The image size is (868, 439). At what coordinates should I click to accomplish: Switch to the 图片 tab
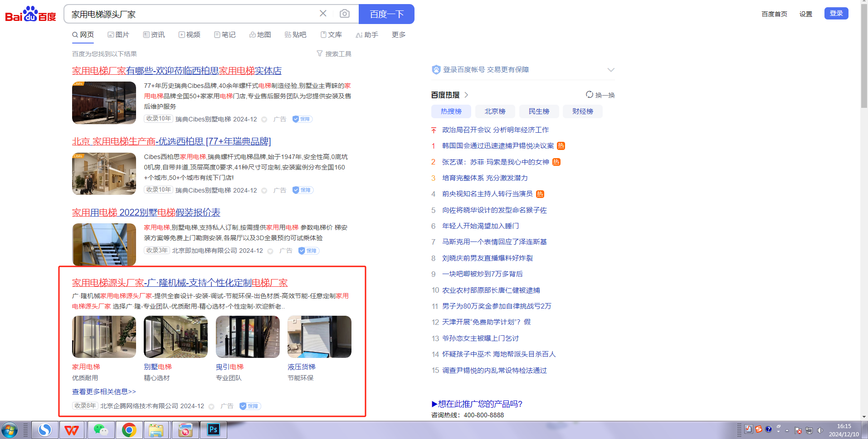(118, 35)
